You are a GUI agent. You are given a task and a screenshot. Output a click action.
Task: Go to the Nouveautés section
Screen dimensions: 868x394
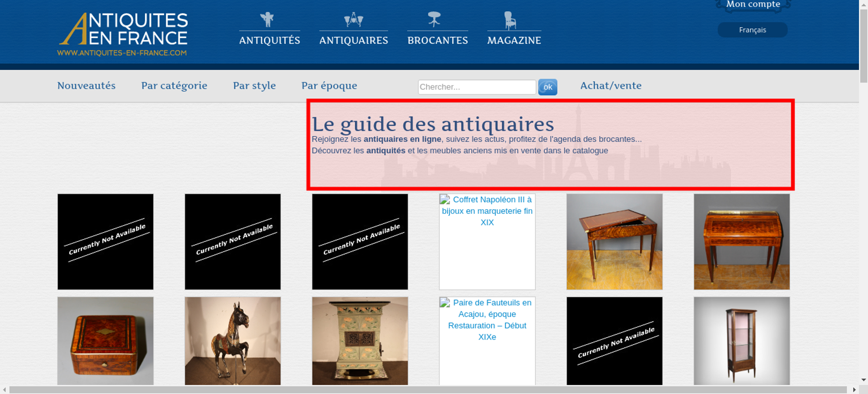tap(86, 86)
